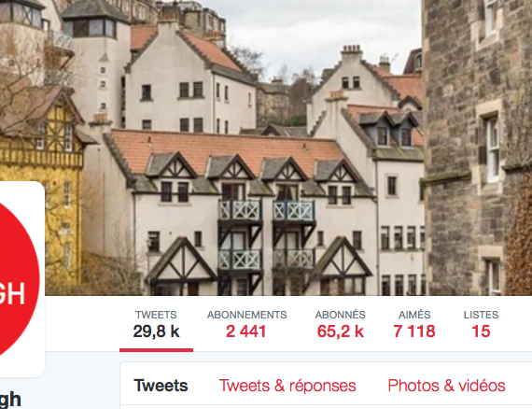Click the LISTES label text
This screenshot has height=409, width=532.
coord(481,315)
